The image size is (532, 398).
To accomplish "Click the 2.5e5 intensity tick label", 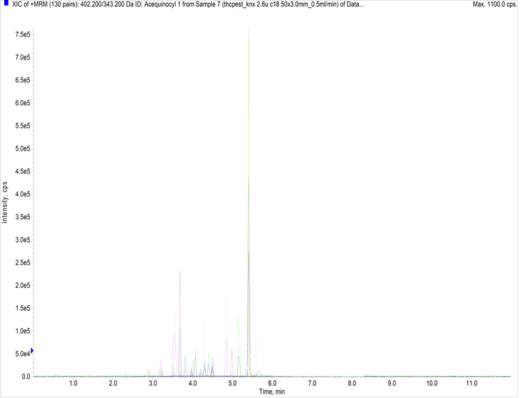I will tap(23, 262).
